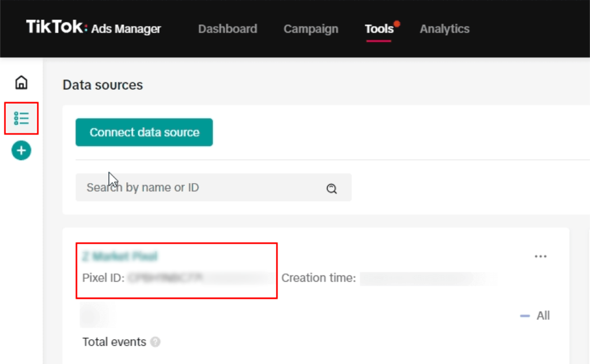Open the Campaign tab
Screen dimensions: 590x364
click(x=311, y=29)
